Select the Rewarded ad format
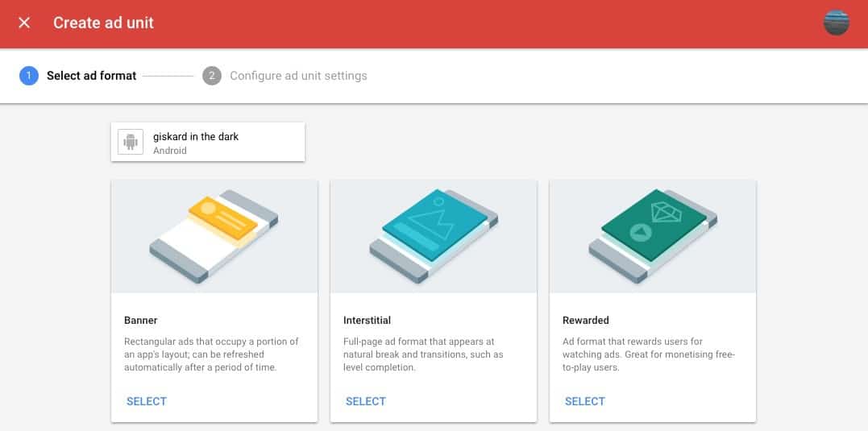Image resolution: width=868 pixels, height=431 pixels. (585, 402)
